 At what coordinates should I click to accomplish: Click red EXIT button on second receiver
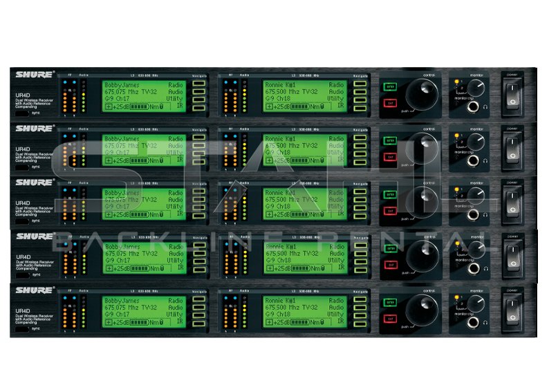click(x=390, y=157)
